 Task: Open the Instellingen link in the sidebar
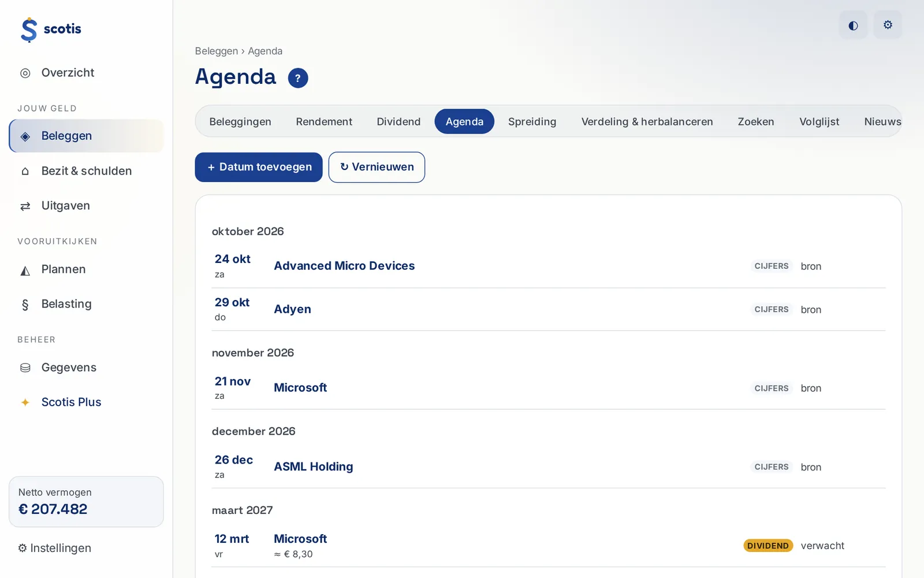[55, 548]
